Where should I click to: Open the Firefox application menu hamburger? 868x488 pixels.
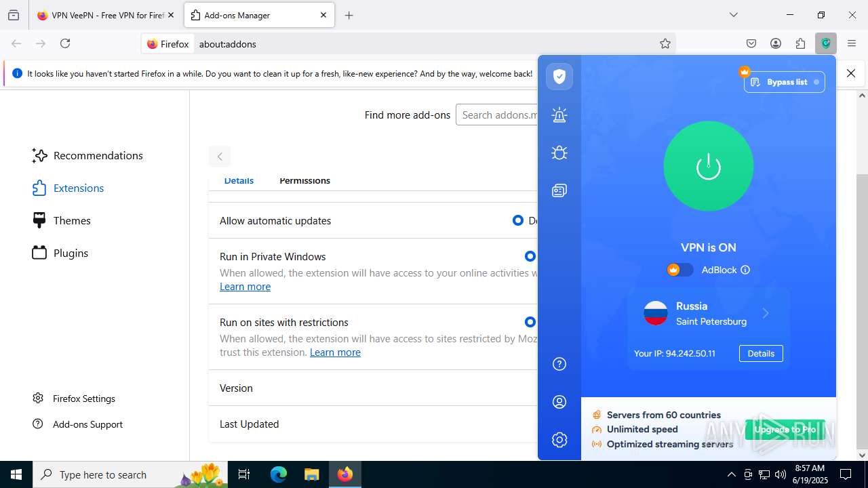(x=852, y=43)
